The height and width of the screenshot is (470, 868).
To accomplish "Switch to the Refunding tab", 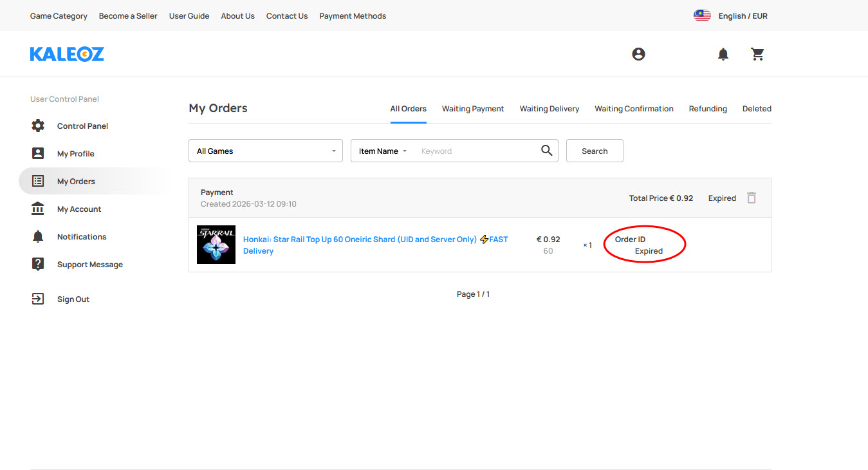I will [708, 109].
